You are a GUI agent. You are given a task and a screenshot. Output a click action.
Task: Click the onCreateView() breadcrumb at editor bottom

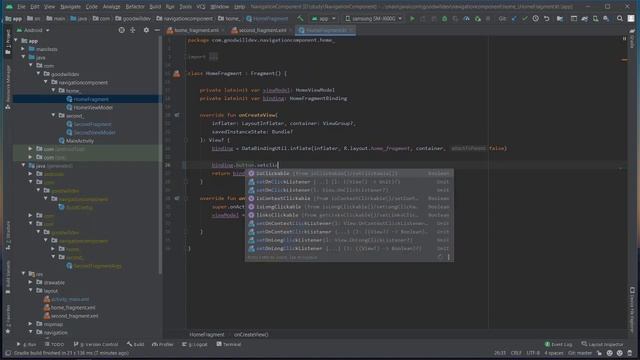pyautogui.click(x=251, y=335)
